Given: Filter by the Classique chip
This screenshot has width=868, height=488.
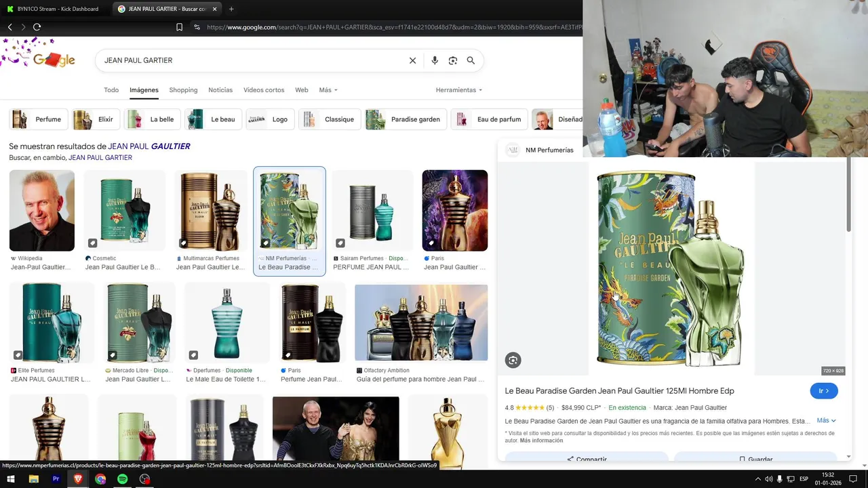Looking at the screenshot, I should tap(330, 119).
